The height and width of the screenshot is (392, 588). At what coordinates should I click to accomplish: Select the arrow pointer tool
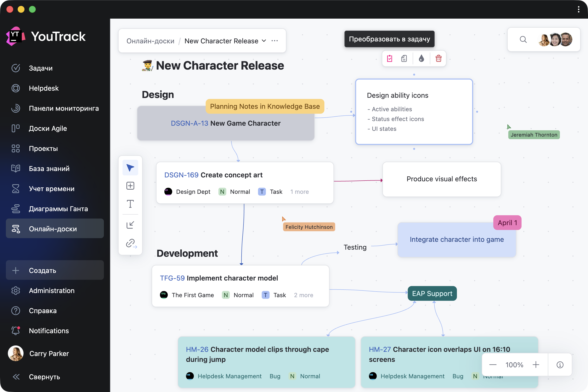coord(130,168)
